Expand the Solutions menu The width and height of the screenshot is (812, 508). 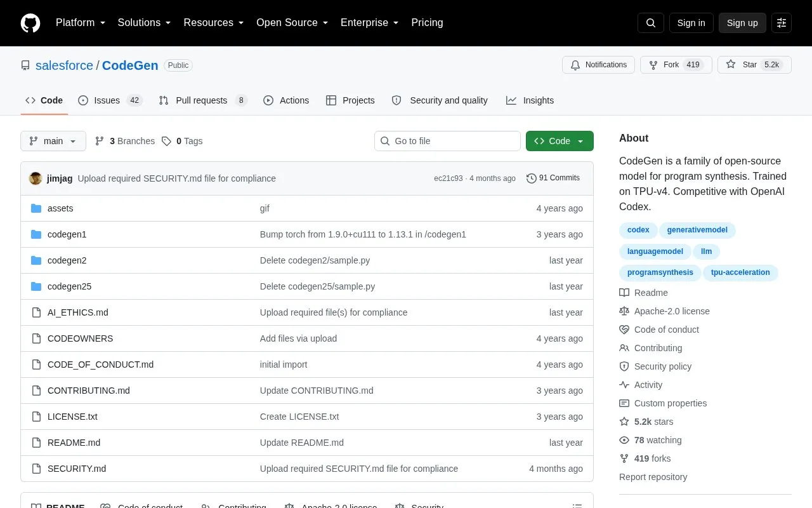pyautogui.click(x=145, y=23)
